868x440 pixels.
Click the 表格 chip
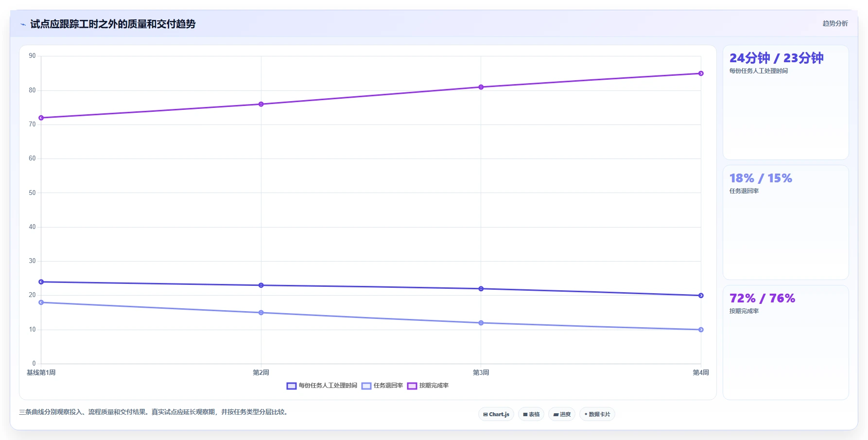point(531,414)
